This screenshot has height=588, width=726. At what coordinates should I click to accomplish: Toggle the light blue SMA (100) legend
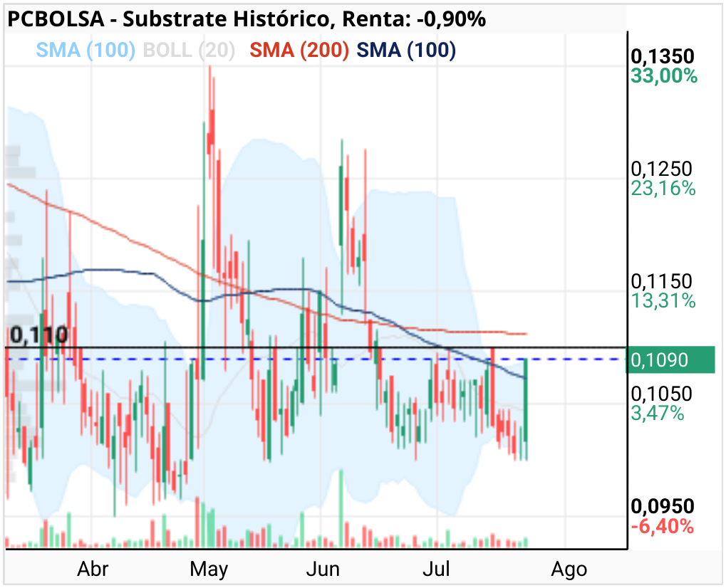pos(85,50)
